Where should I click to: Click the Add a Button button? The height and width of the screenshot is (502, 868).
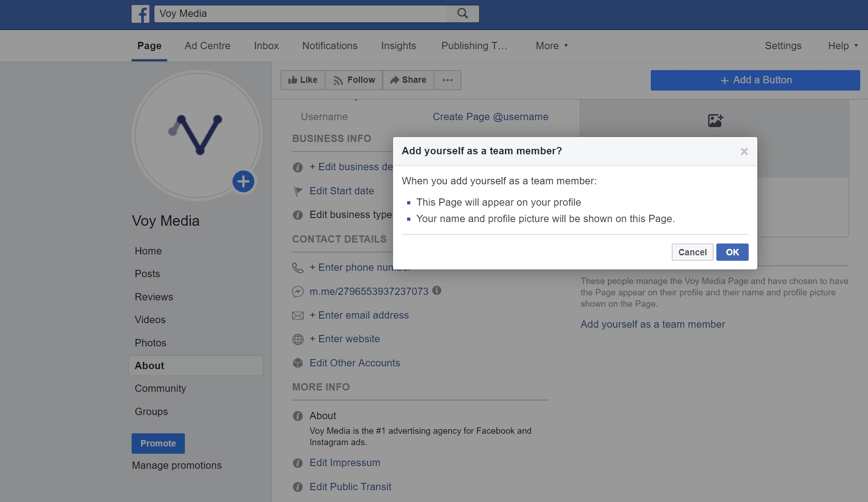(756, 80)
